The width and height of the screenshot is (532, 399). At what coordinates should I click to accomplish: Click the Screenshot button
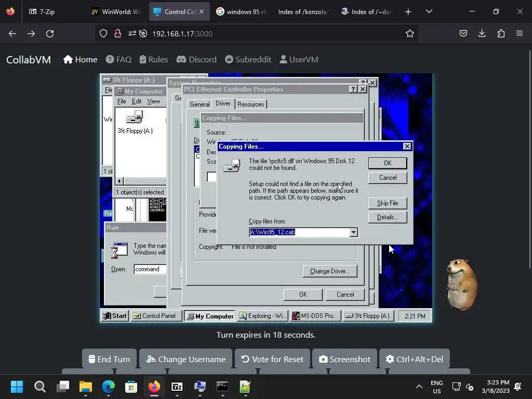tap(344, 359)
